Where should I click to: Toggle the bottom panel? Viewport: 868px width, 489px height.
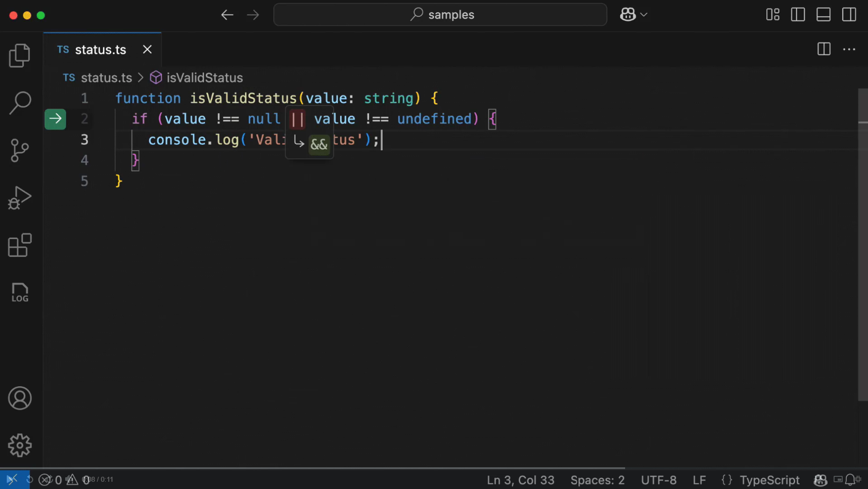pyautogui.click(x=823, y=15)
